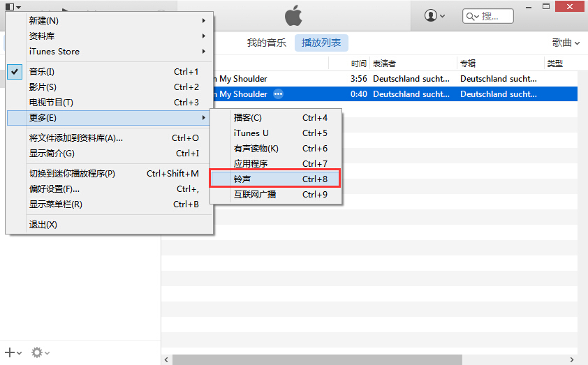
Task: Click the search magnifier icon
Action: [x=472, y=17]
